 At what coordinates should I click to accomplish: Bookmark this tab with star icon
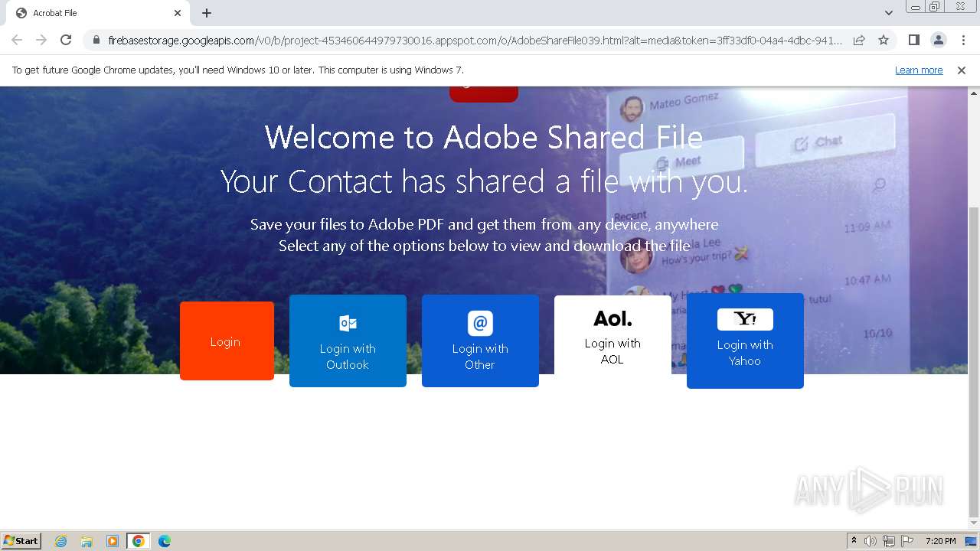tap(884, 40)
